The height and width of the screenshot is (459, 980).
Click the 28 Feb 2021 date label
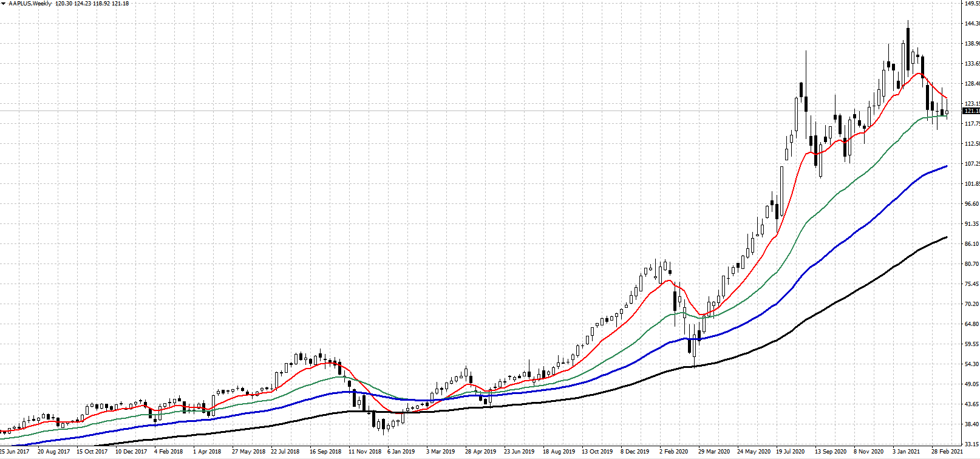pos(947,452)
